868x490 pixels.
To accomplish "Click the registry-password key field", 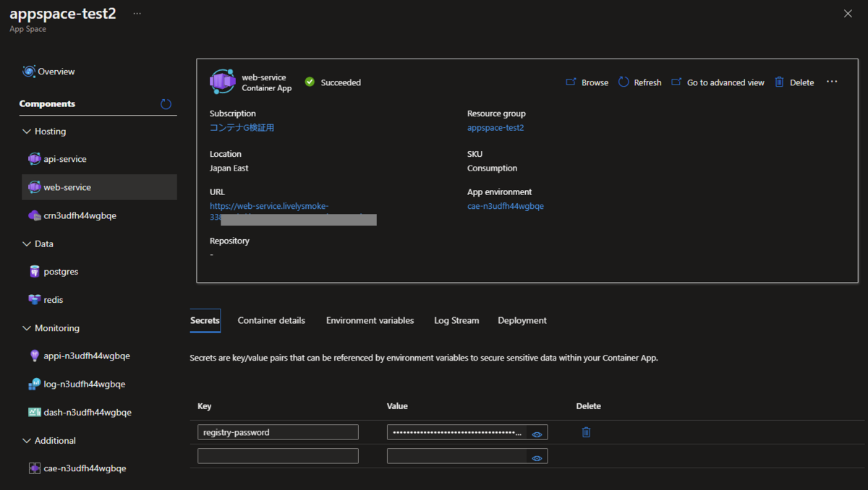I will tap(278, 432).
